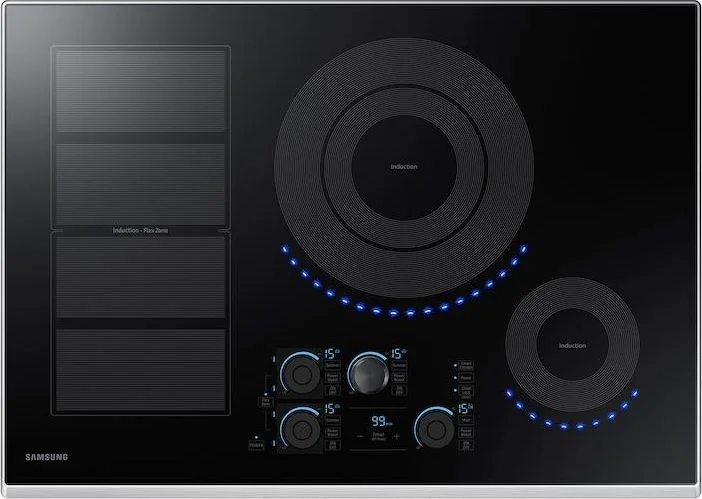Screen dimensions: 702x499
Task: Tap the Smart Connect button
Action: coord(466,365)
